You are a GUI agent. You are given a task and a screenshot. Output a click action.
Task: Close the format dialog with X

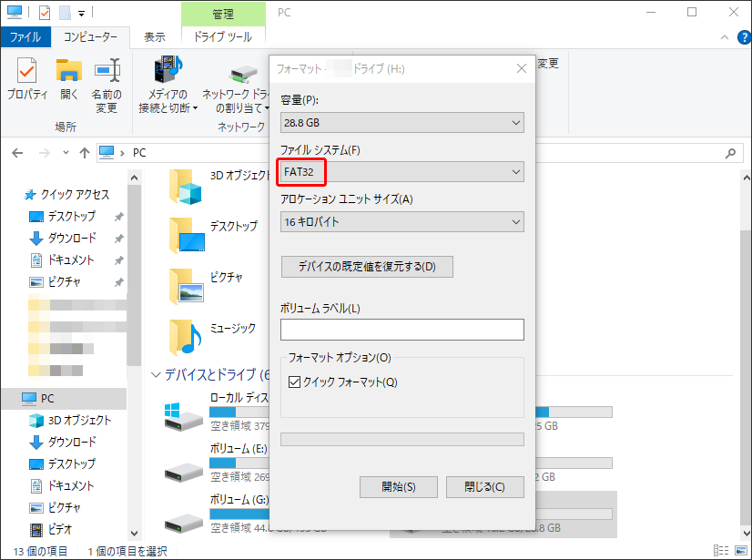[x=522, y=69]
